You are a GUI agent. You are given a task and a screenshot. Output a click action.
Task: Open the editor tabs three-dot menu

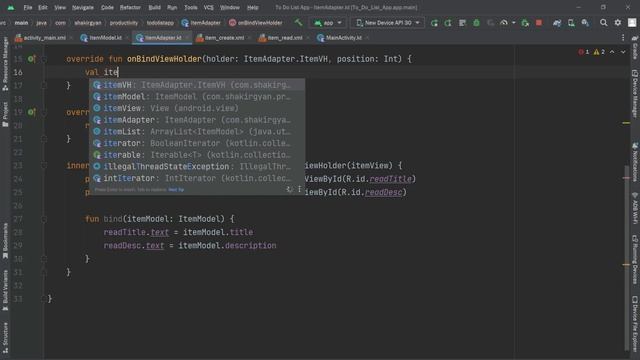(x=623, y=38)
